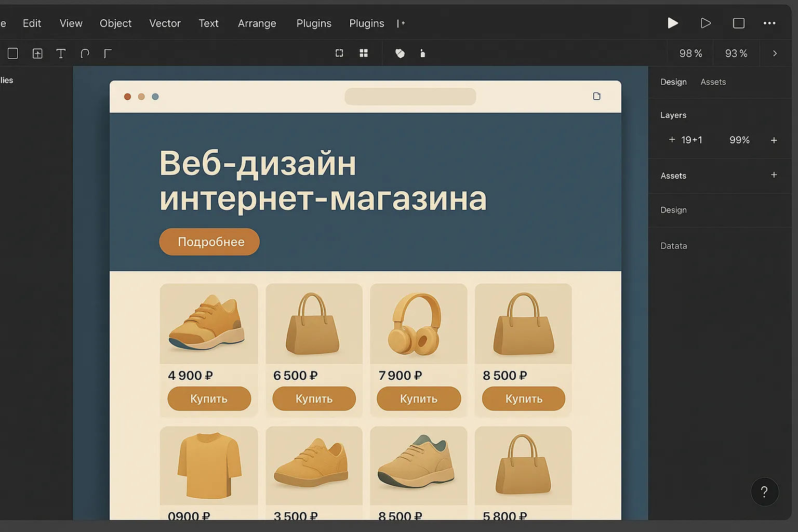Click the orange Подробнее button
This screenshot has height=532, width=798.
[x=209, y=242]
